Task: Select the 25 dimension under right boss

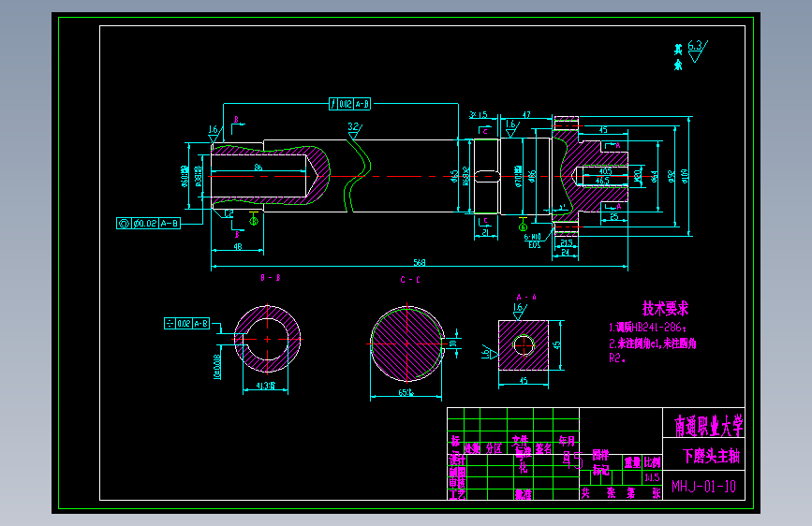Action: click(614, 217)
